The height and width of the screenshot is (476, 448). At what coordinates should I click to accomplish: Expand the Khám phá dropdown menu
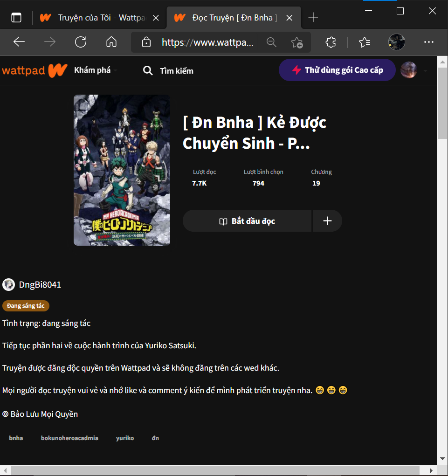[95, 70]
